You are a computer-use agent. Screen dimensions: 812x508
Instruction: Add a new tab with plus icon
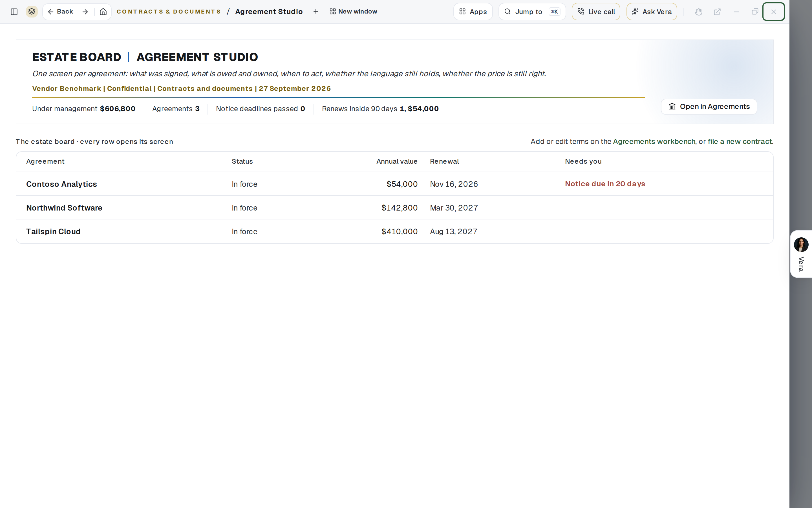316,12
